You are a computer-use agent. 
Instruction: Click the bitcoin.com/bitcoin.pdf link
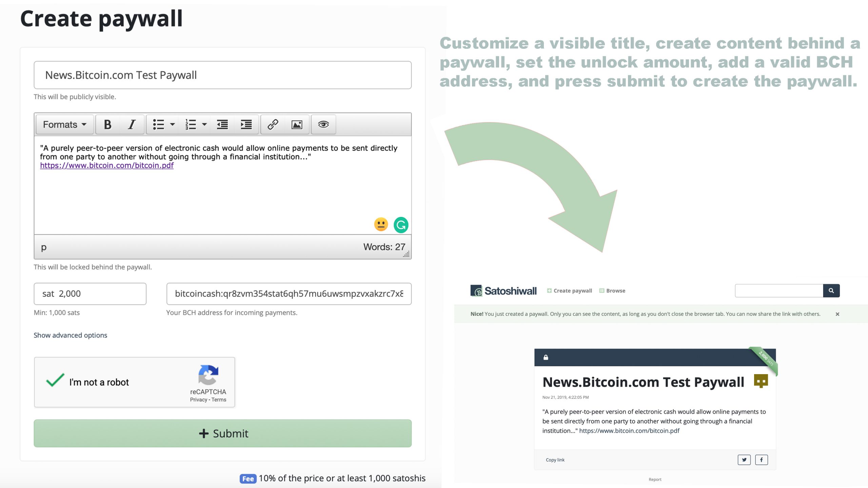tap(107, 166)
